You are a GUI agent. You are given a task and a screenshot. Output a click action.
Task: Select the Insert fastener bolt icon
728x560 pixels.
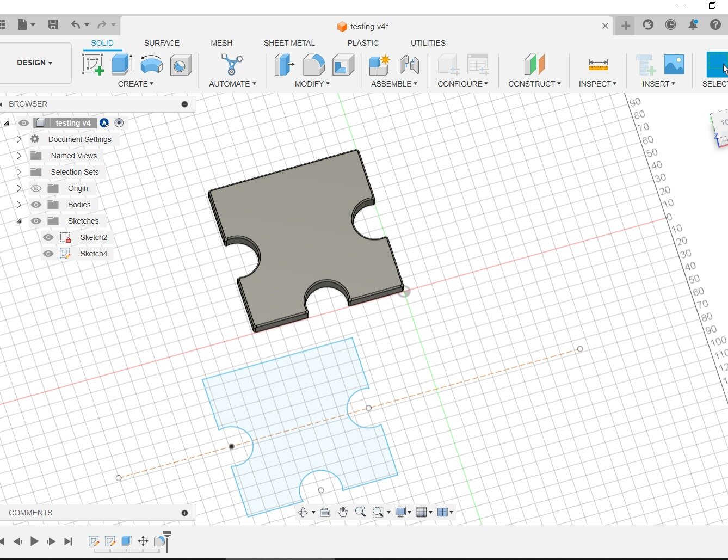[x=645, y=65]
